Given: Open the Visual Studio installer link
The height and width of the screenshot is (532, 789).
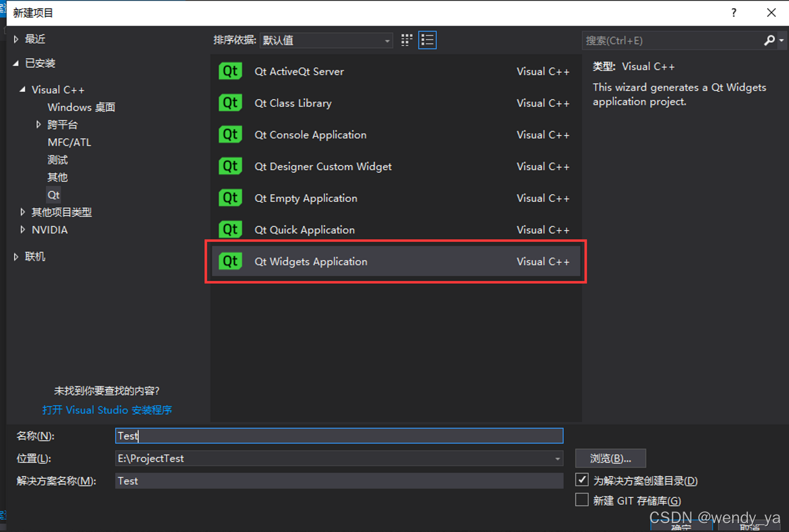Looking at the screenshot, I should coord(107,410).
